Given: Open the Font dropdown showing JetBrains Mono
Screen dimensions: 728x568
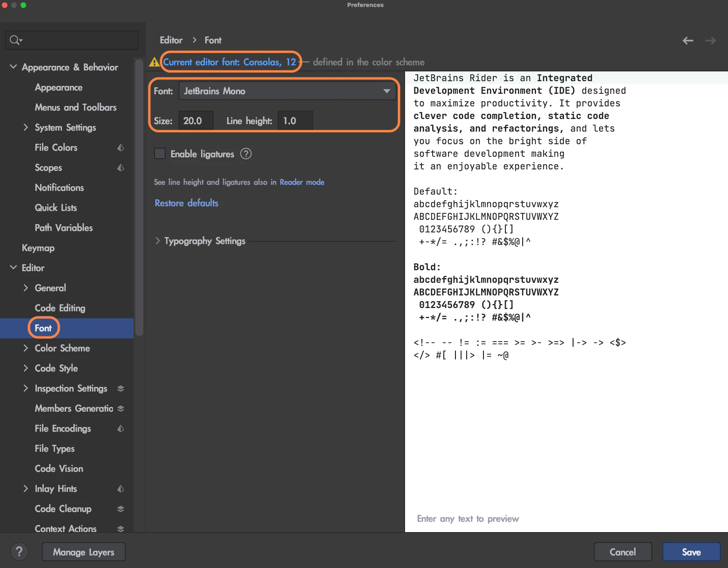Looking at the screenshot, I should [287, 91].
